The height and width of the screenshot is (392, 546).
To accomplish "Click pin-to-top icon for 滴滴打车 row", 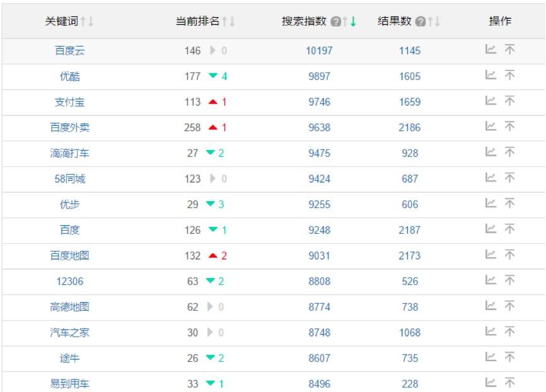I will click(x=509, y=152).
